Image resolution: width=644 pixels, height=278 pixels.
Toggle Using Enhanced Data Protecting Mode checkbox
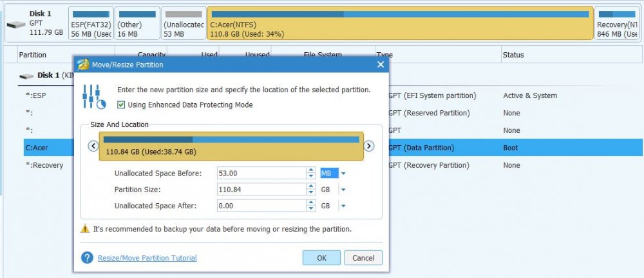coord(121,104)
